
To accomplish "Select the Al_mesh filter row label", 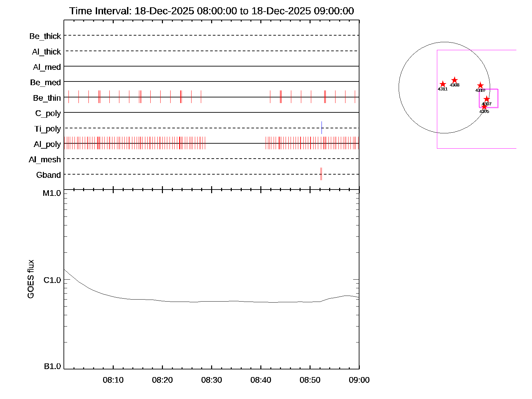I will (x=45, y=160).
